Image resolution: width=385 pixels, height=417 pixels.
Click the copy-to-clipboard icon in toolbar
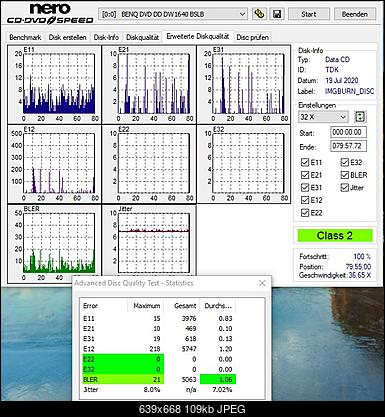[259, 14]
